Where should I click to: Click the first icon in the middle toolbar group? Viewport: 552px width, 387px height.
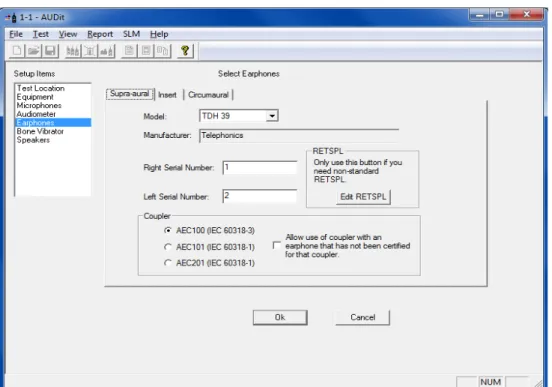[x=73, y=51]
